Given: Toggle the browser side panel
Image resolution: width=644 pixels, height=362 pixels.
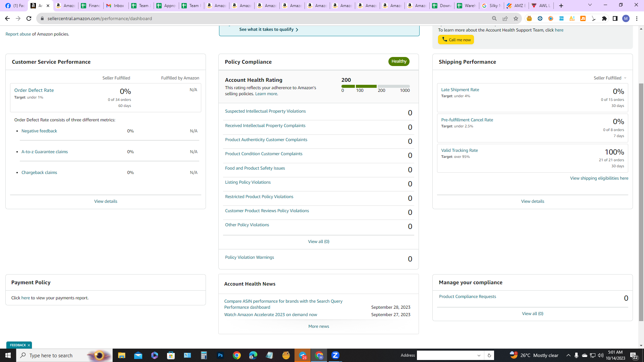Looking at the screenshot, I should (x=615, y=18).
